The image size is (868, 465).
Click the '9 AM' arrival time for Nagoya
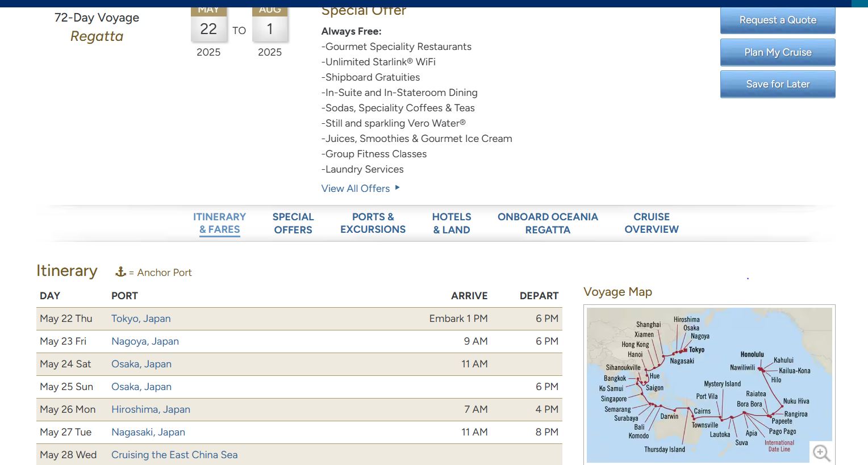click(x=476, y=341)
